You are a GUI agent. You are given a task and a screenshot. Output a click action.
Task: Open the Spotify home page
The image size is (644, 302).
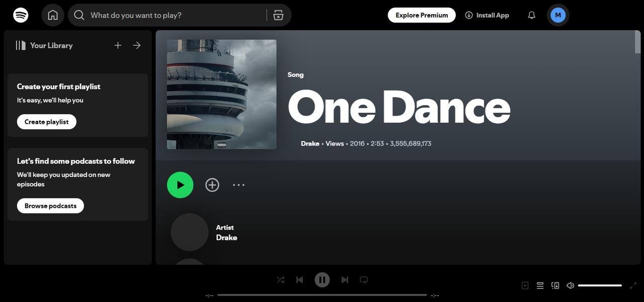(x=52, y=15)
